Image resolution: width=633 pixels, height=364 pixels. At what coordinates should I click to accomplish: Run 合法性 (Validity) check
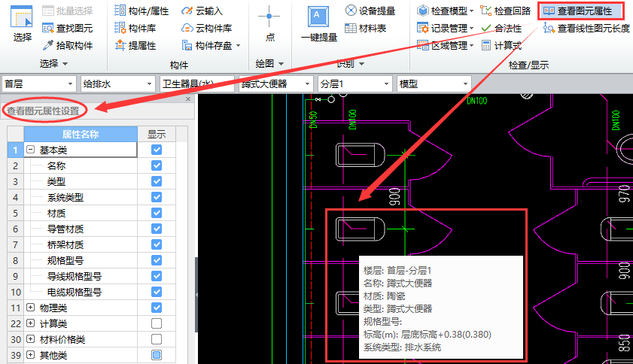[501, 28]
